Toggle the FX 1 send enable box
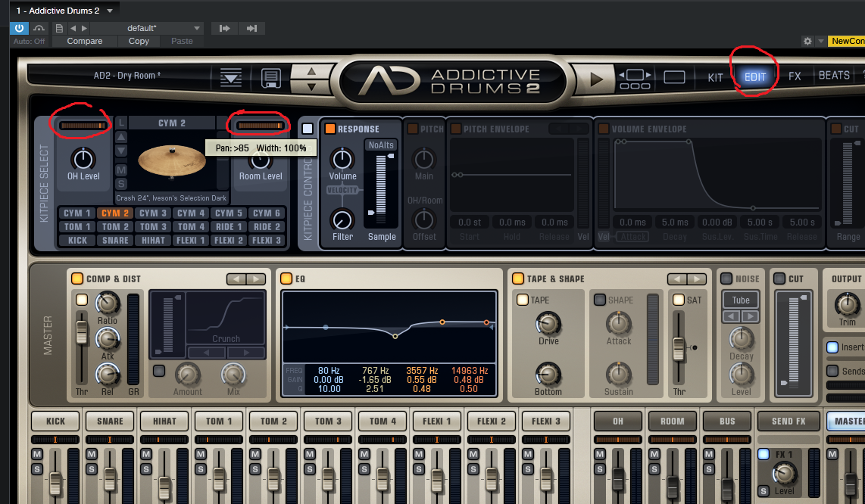 click(x=764, y=454)
